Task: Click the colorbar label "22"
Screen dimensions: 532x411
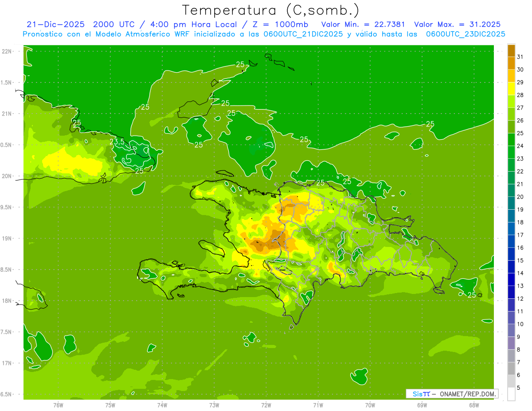Action: [x=520, y=171]
